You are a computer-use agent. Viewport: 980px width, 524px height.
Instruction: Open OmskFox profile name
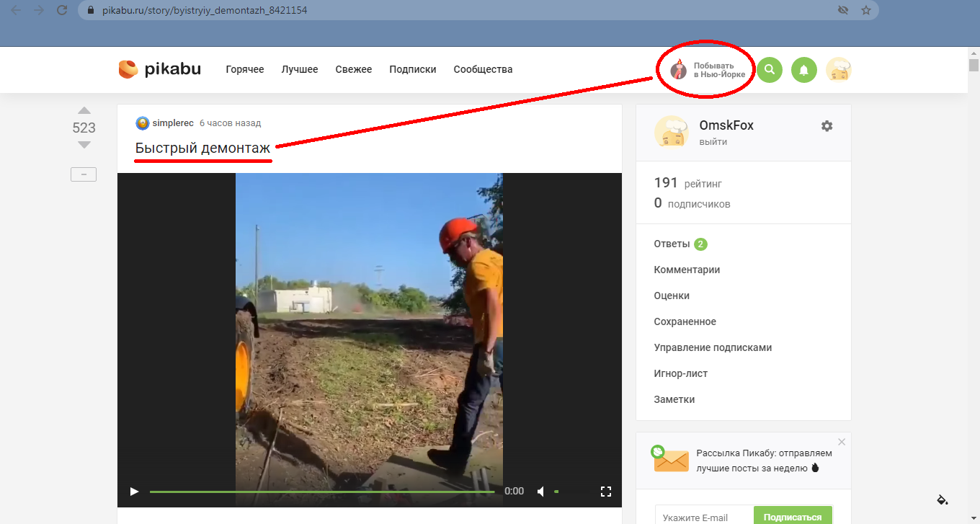coord(726,125)
